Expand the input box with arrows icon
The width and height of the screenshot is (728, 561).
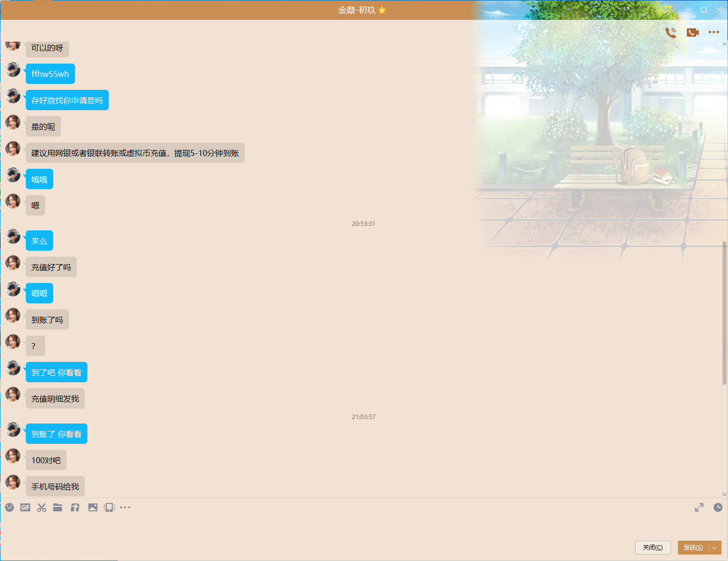click(x=699, y=507)
